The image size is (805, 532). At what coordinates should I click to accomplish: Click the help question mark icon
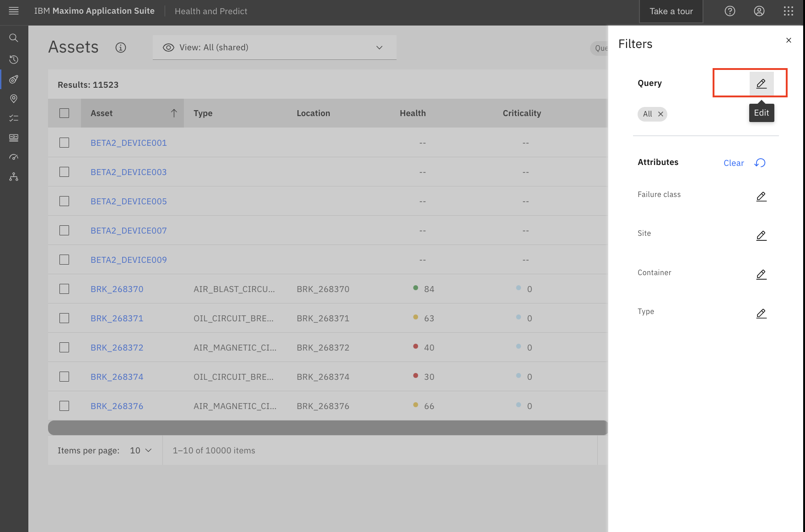pos(730,11)
